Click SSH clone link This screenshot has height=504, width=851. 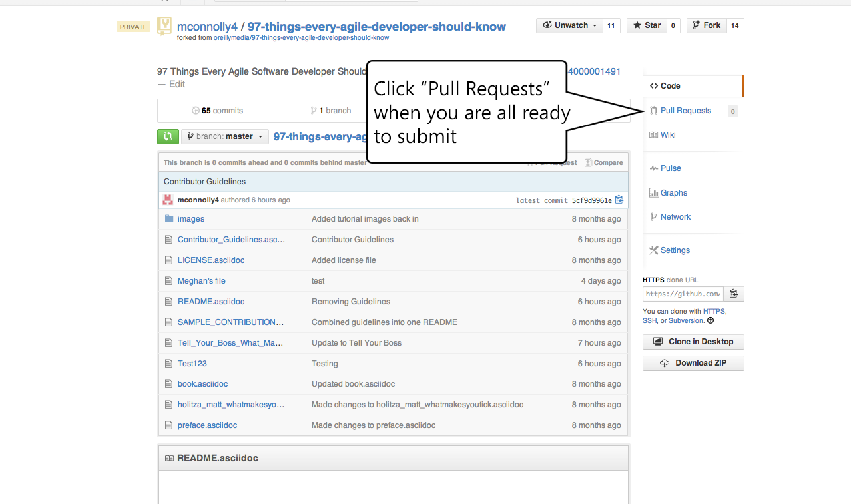point(649,321)
